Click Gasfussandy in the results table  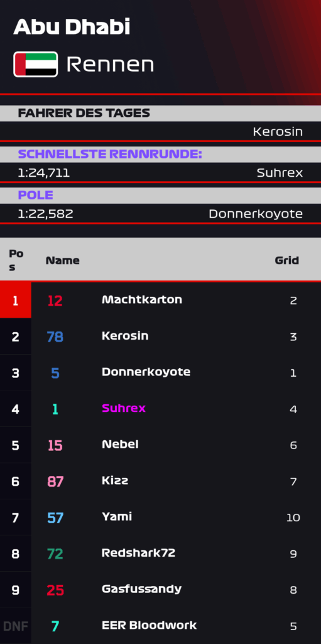click(141, 589)
